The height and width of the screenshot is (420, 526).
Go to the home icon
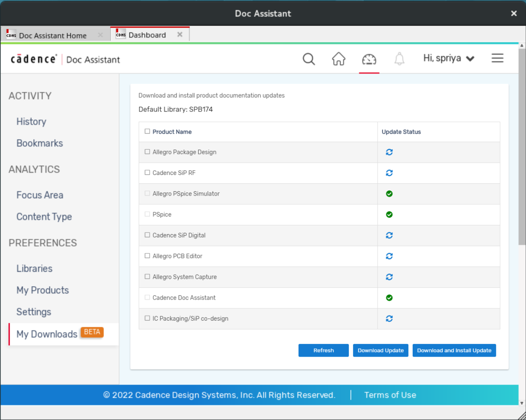coord(339,59)
